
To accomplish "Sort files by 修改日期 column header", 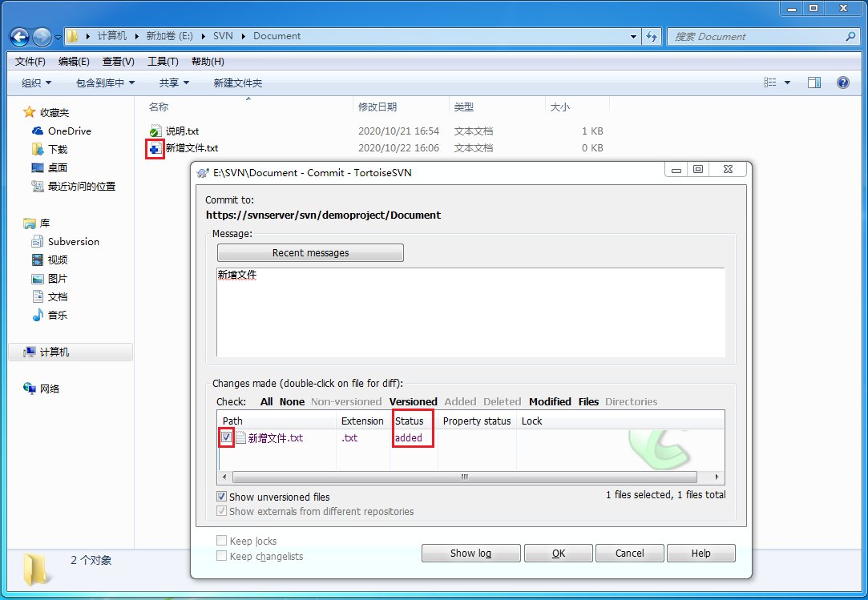I will click(x=401, y=107).
